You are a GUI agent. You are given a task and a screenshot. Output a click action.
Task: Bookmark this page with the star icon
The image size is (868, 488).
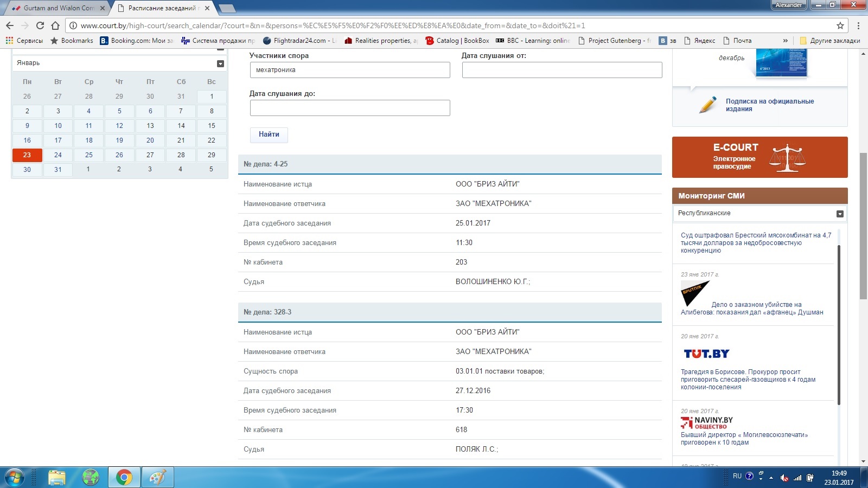pos(840,25)
